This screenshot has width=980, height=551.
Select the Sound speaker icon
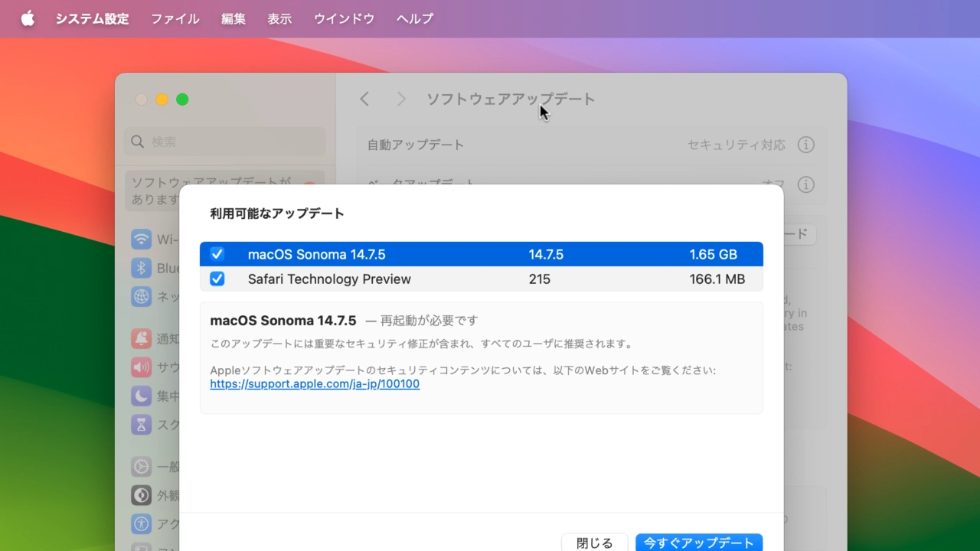coord(141,367)
